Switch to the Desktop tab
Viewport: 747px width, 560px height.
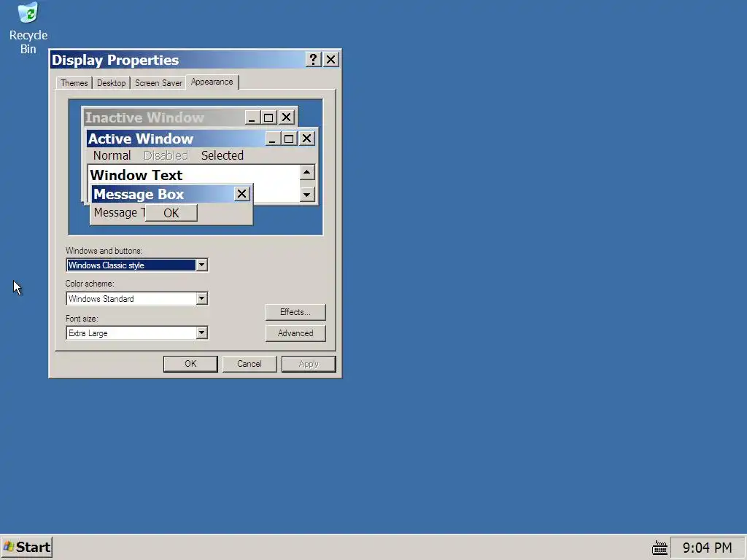tap(111, 83)
